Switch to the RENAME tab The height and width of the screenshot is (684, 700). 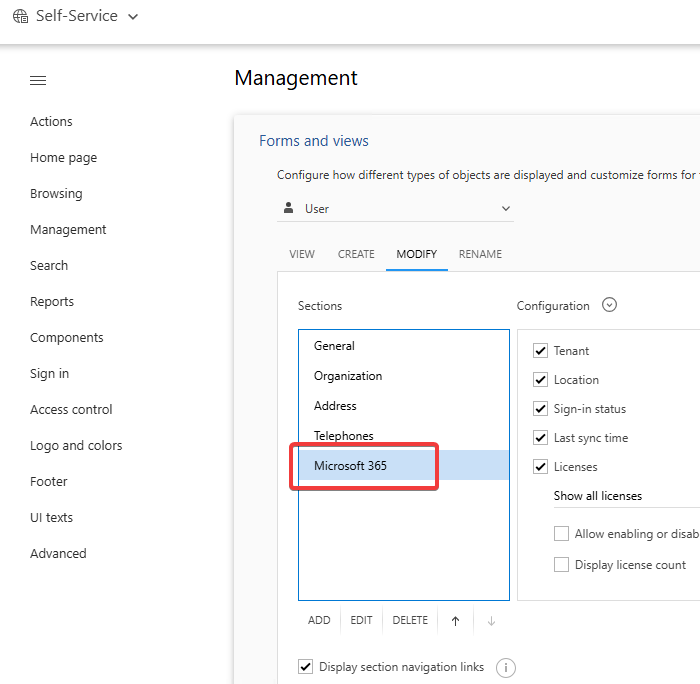[x=480, y=254]
